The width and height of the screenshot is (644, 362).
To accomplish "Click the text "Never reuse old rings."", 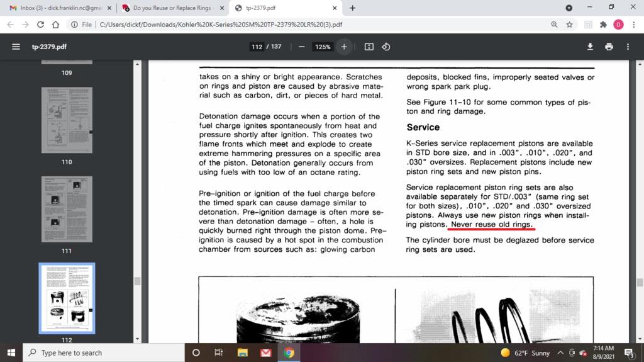I will point(492,224).
